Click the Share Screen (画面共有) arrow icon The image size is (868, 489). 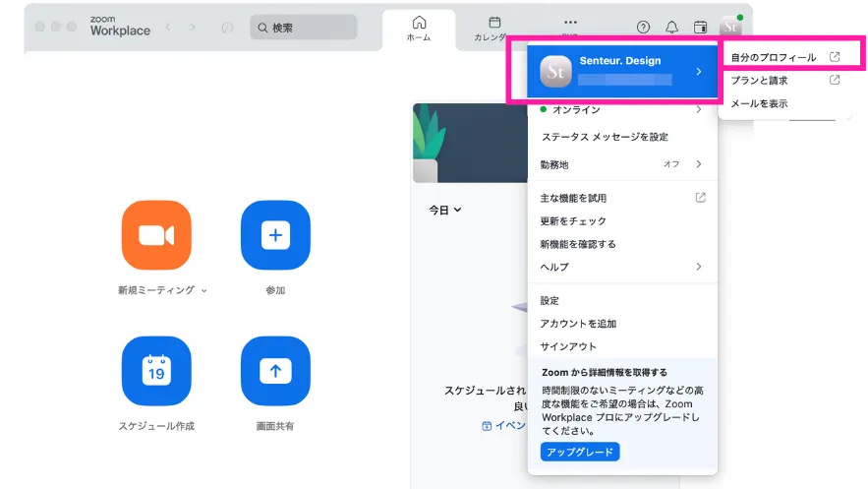click(275, 371)
